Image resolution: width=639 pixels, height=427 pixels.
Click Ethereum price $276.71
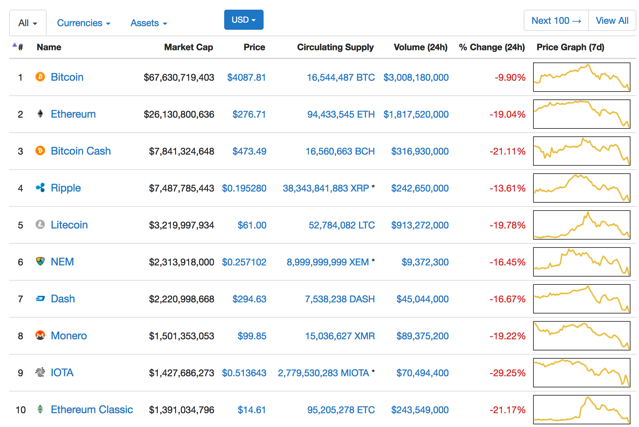249,114
